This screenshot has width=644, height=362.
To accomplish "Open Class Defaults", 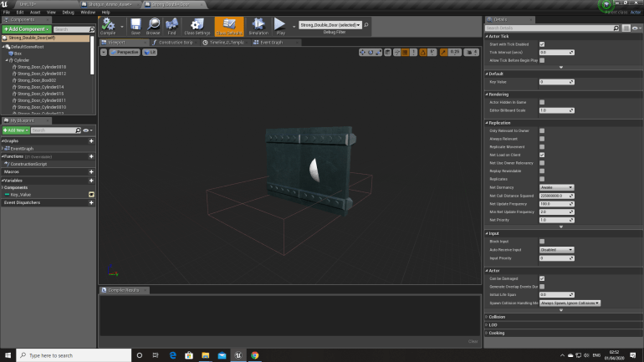I will point(229,26).
